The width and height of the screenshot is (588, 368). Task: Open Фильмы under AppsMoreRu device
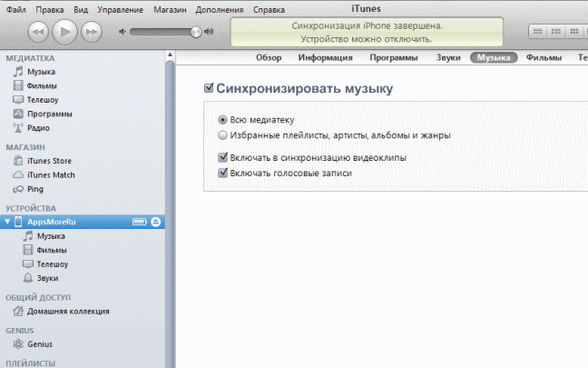[x=52, y=250]
